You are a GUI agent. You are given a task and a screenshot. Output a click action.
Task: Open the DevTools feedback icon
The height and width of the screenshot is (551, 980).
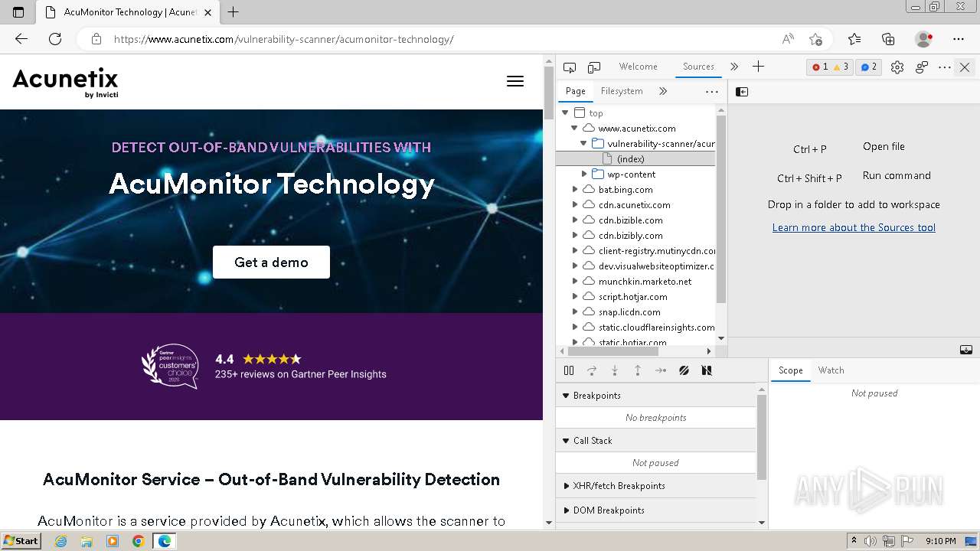pyautogui.click(x=922, y=67)
